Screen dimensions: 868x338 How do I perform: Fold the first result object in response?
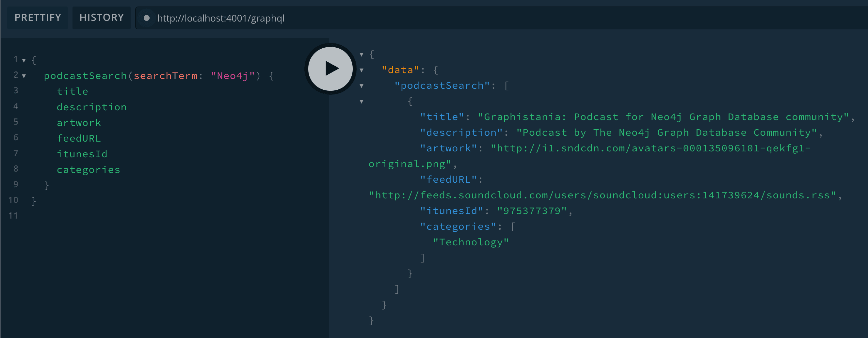click(362, 102)
